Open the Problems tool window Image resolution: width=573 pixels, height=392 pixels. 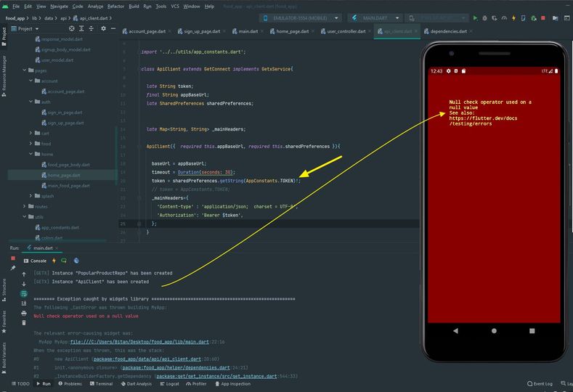[x=70, y=384]
